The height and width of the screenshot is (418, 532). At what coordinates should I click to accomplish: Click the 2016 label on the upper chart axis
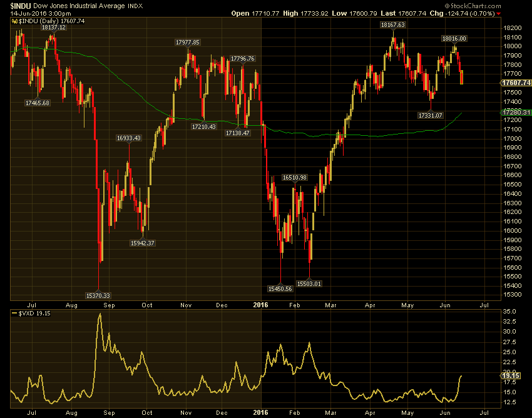(x=260, y=305)
